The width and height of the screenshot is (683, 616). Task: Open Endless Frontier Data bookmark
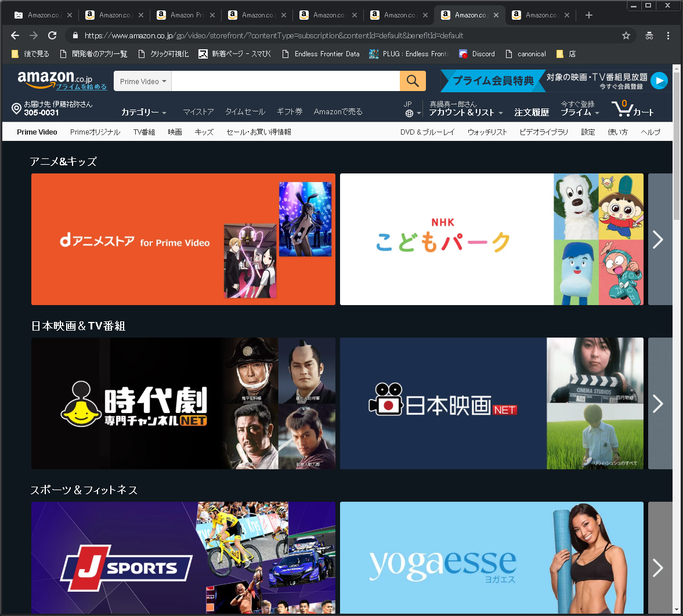[x=321, y=54]
